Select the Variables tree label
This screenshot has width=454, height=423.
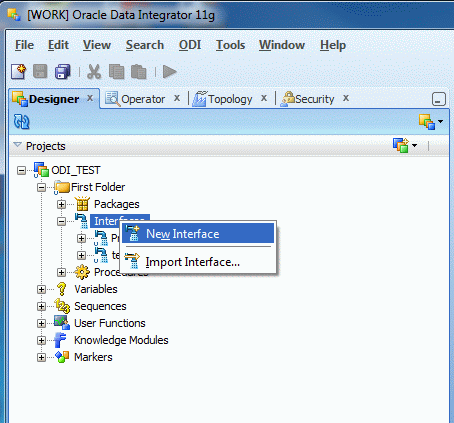click(x=96, y=289)
